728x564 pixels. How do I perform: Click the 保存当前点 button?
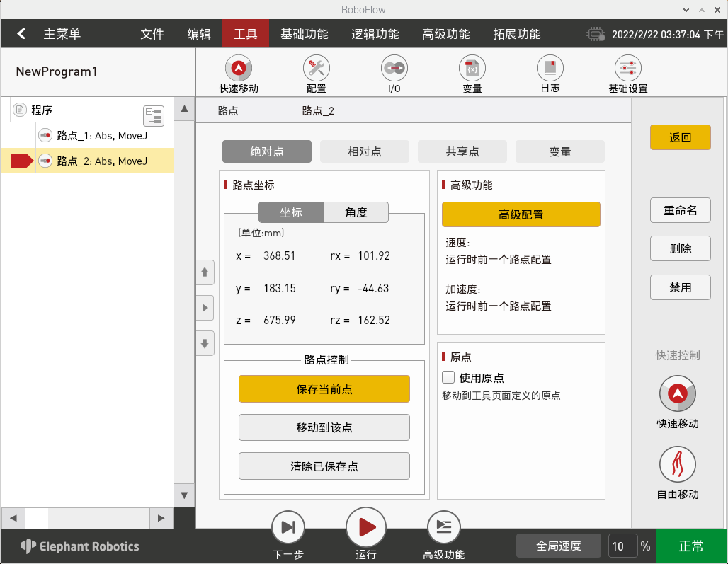click(x=324, y=389)
